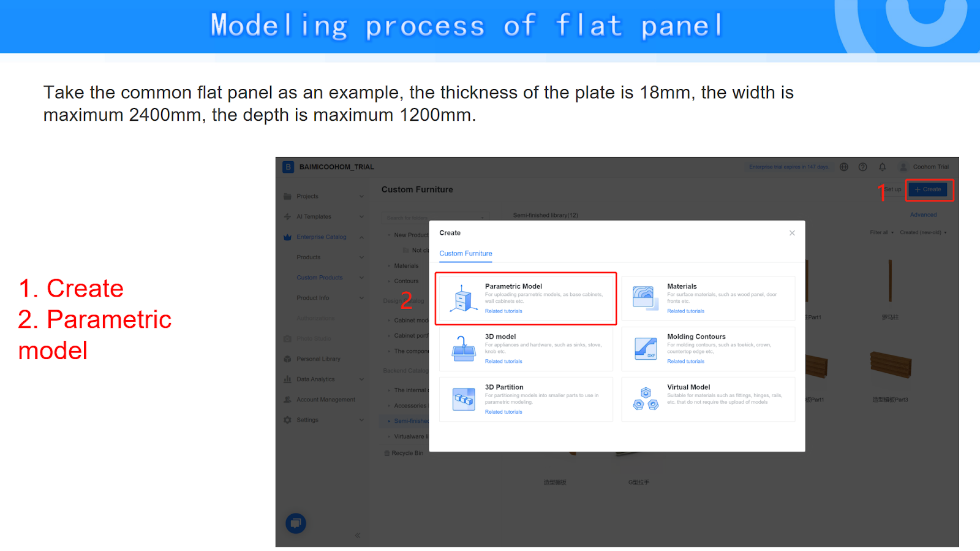The height and width of the screenshot is (551, 980).
Task: Click the blue Create button
Action: click(x=928, y=189)
